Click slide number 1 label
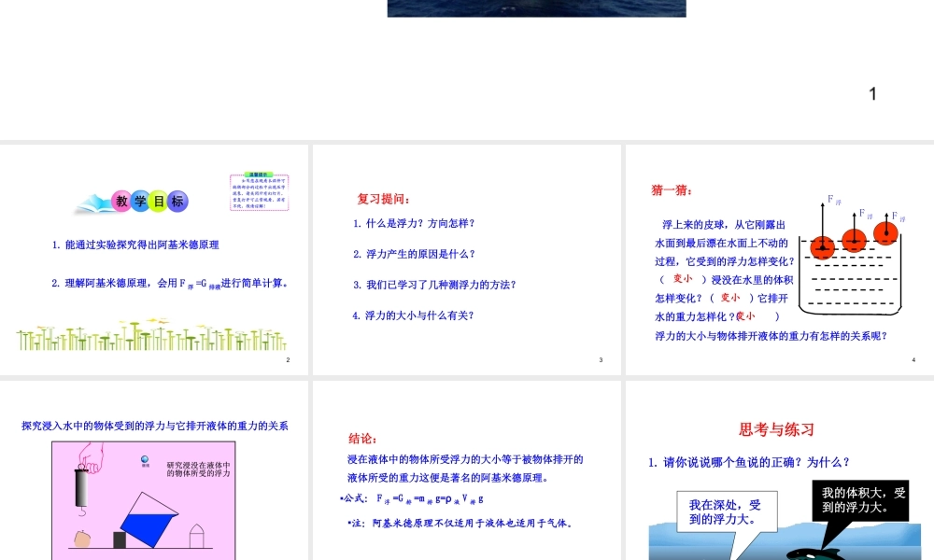Image resolution: width=934 pixels, height=560 pixels. point(872,94)
